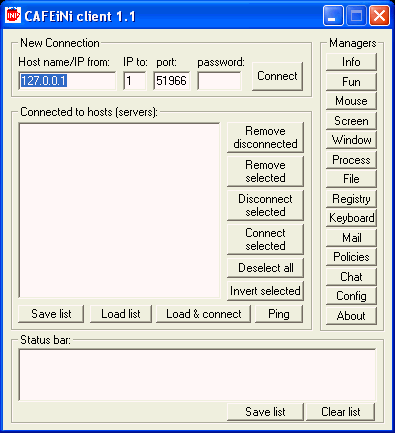Click Disconnect selected button

tap(265, 205)
